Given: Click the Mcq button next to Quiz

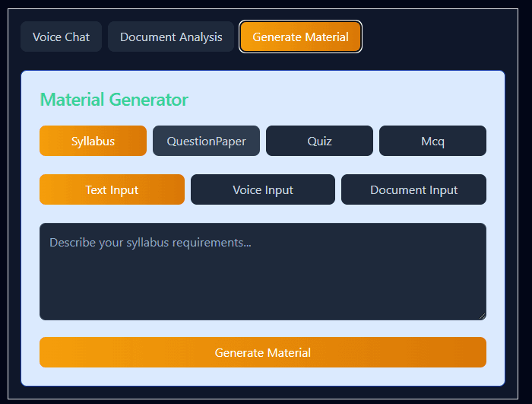Looking at the screenshot, I should pos(432,141).
